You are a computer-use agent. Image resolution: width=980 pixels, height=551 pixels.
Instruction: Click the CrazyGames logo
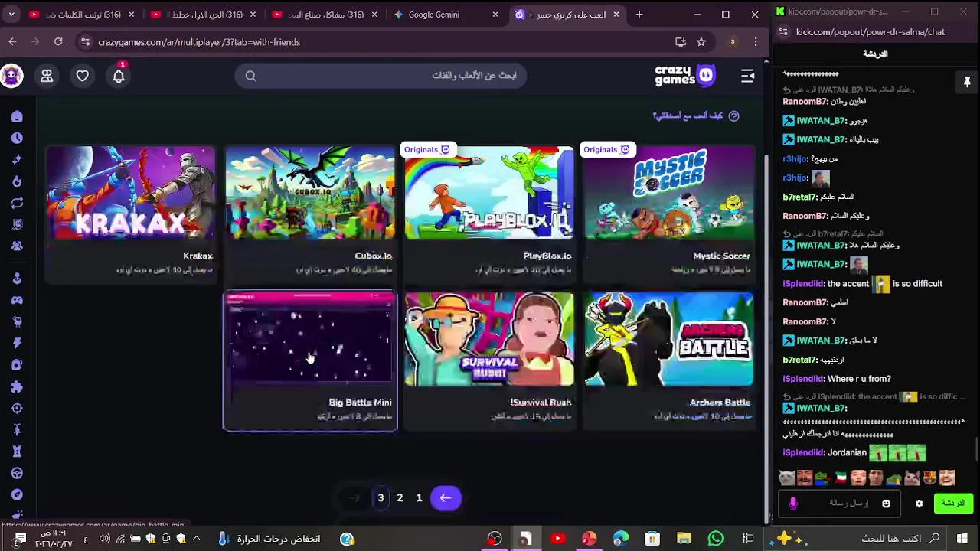tap(685, 75)
